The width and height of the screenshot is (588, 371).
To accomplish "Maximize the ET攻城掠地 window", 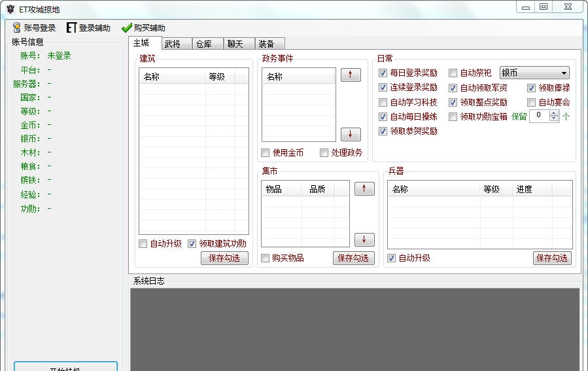I will point(544,7).
